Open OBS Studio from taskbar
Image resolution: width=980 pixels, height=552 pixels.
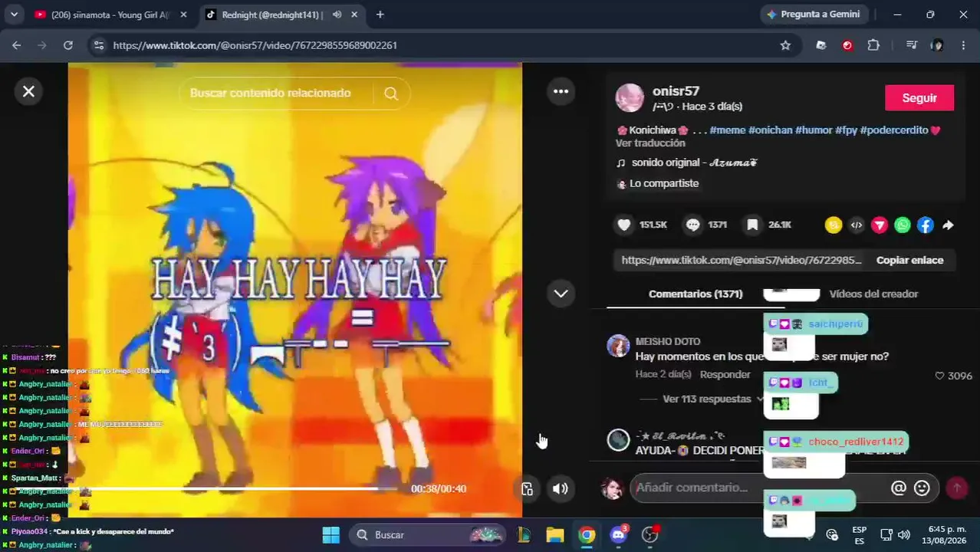coord(650,534)
